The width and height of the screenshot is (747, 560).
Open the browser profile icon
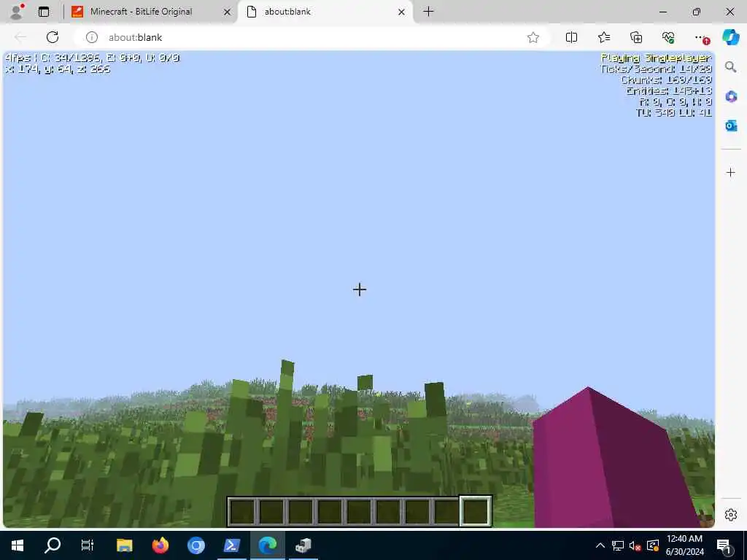(x=17, y=12)
